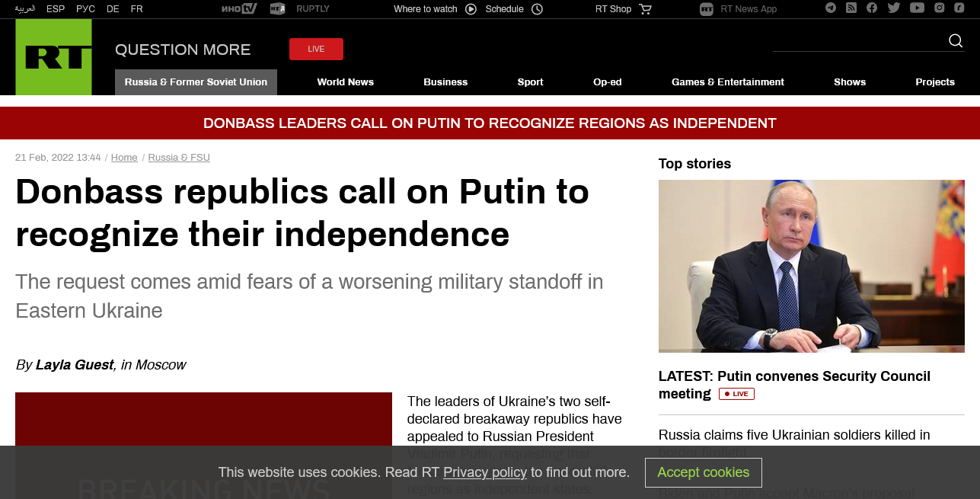The width and height of the screenshot is (980, 499).
Task: Open Russia & Former Soviet Union section
Action: (x=196, y=82)
